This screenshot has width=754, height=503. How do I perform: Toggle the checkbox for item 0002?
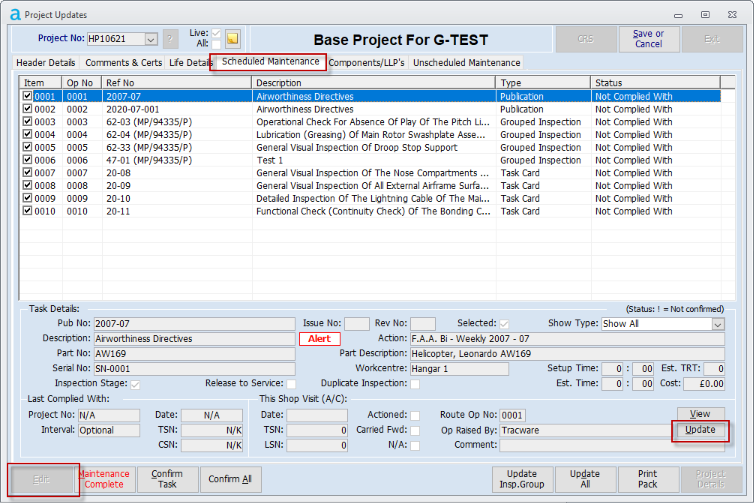click(x=27, y=109)
